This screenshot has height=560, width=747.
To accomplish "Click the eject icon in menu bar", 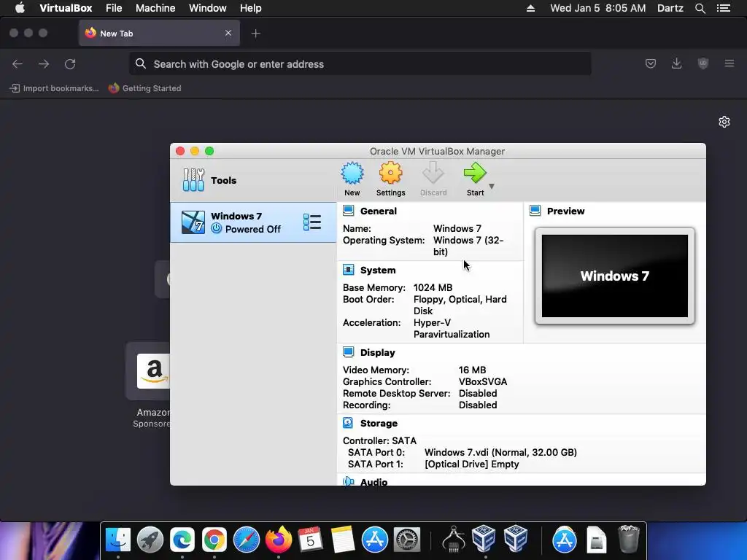I will (x=530, y=8).
